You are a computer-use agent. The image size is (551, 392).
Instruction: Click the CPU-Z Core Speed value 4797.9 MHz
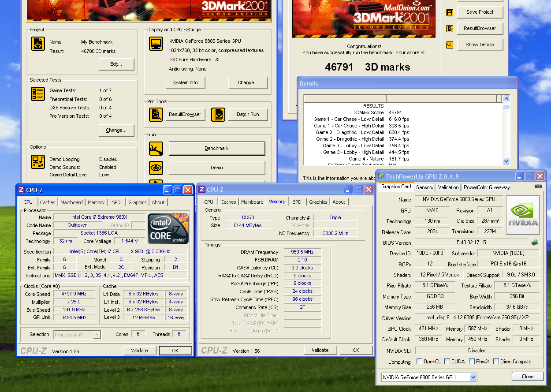74,294
